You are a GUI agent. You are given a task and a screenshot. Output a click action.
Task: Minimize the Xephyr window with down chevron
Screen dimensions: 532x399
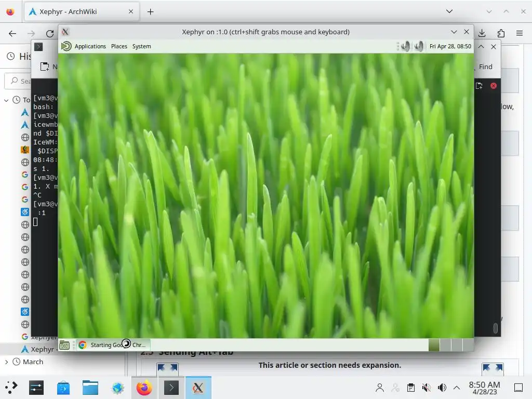pyautogui.click(x=454, y=32)
